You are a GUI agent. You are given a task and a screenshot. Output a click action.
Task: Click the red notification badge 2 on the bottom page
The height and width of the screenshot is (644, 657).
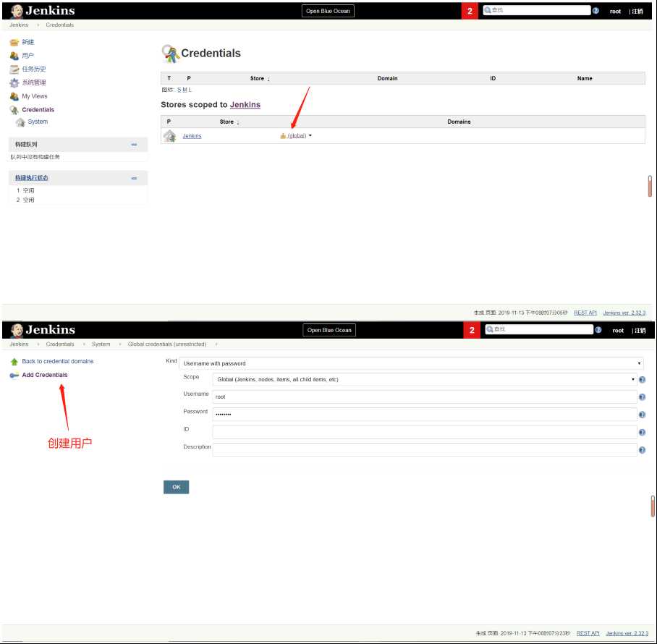[472, 330]
